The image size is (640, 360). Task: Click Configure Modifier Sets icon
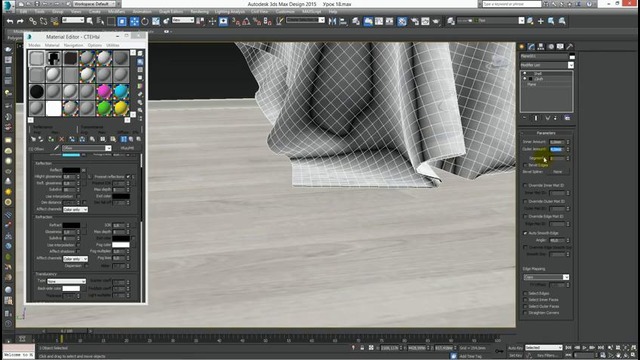567,118
